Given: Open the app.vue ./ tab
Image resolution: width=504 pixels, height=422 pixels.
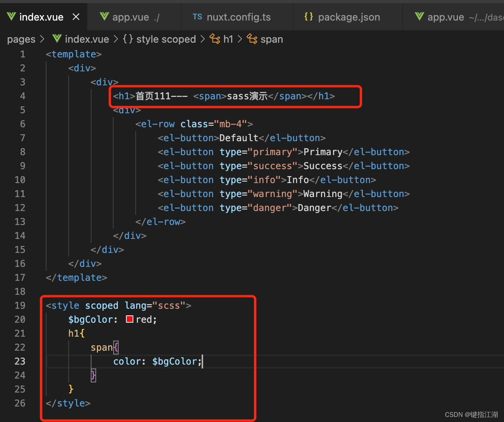Looking at the screenshot, I should [135, 17].
